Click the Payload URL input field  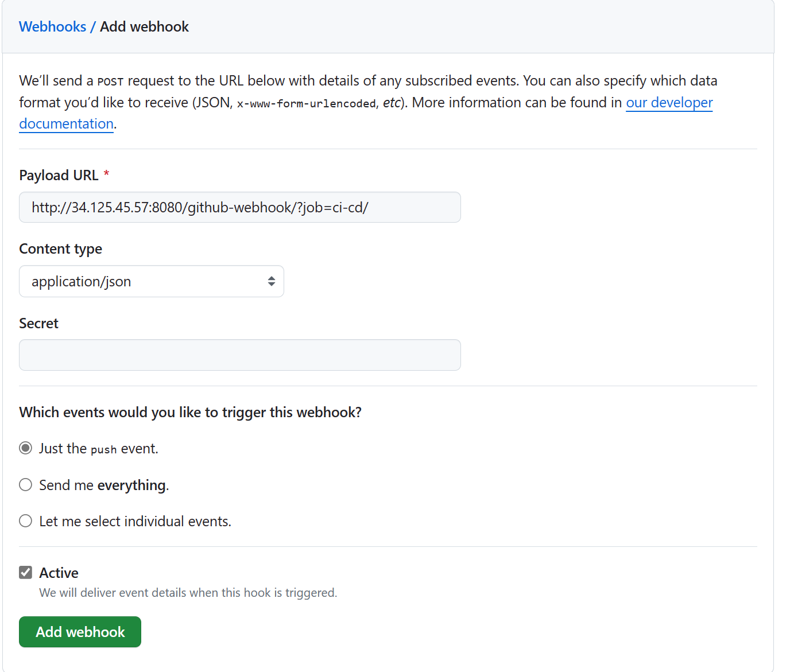click(x=240, y=207)
